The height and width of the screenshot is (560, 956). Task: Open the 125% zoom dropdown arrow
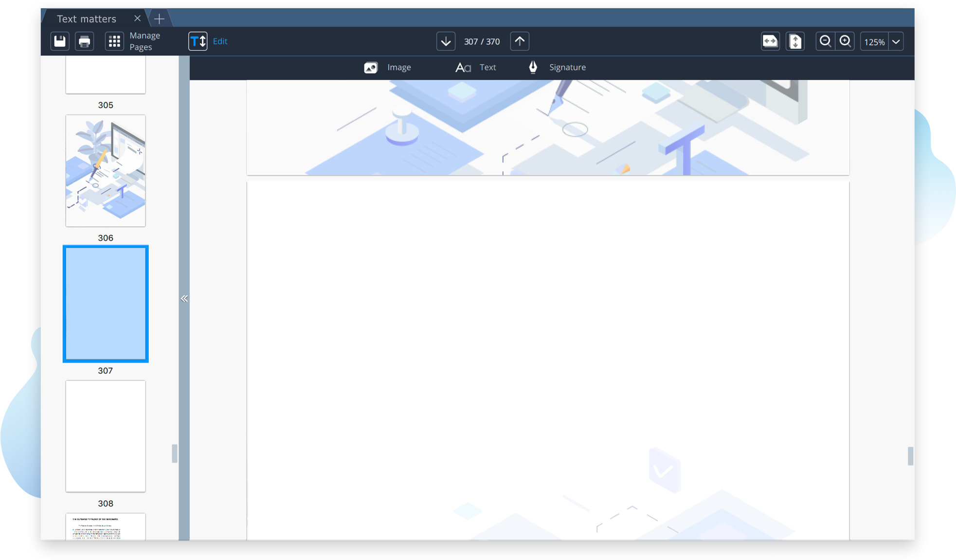[x=896, y=42]
